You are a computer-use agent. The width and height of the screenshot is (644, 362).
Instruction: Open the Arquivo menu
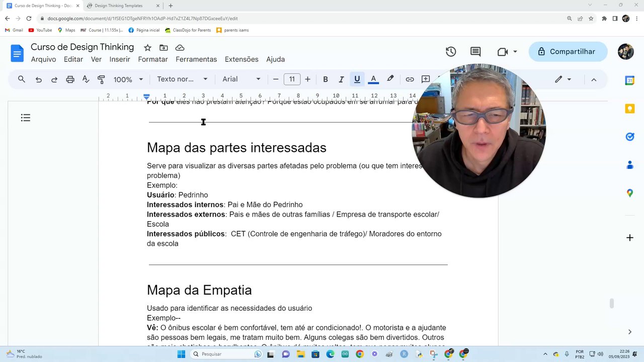pyautogui.click(x=43, y=59)
